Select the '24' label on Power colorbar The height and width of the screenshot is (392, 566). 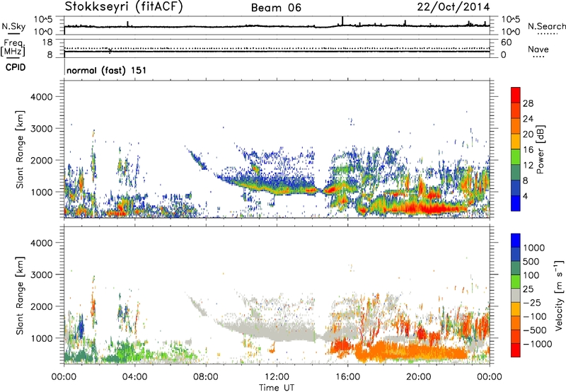(528, 119)
